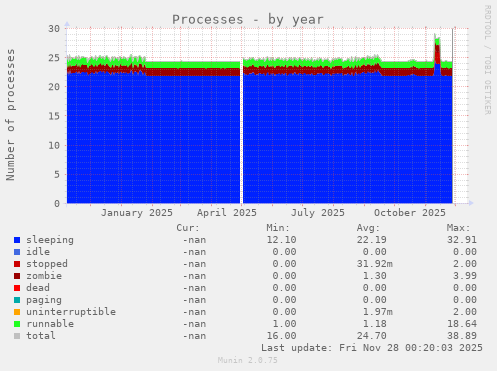Click zombie maximum value 3.99
The width and height of the screenshot is (497, 371).
pos(465,276)
